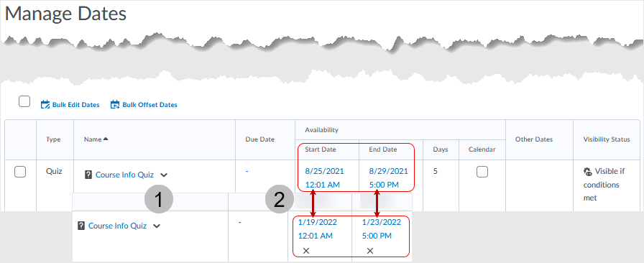This screenshot has height=263, width=644.
Task: Click the Name column sort arrow
Action: 106,139
